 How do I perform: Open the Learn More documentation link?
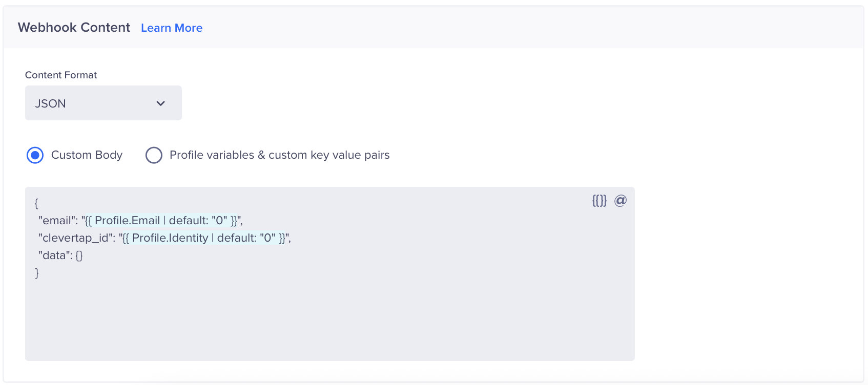(x=171, y=28)
